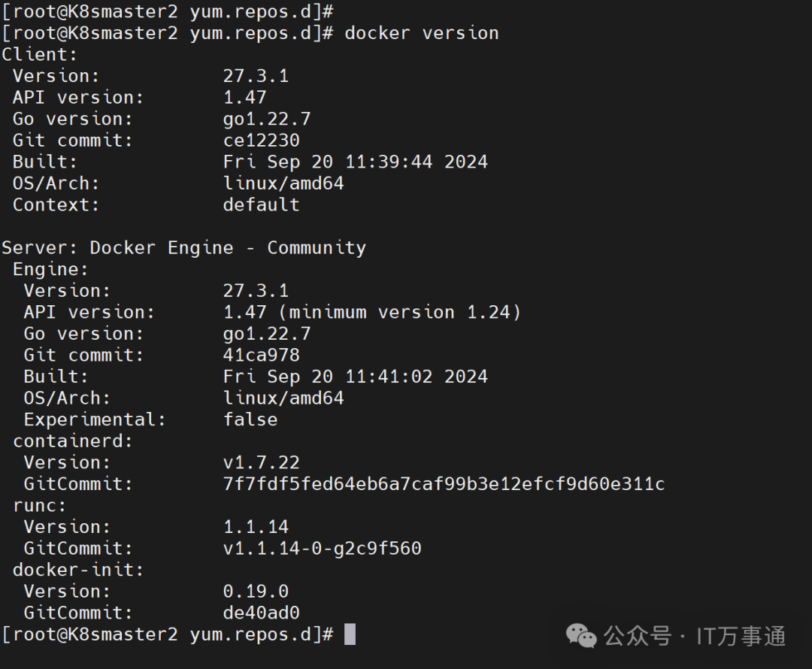Click the docker-init GitCommit de40ad0
Screen dimensions: 812x669
pyautogui.click(x=262, y=613)
